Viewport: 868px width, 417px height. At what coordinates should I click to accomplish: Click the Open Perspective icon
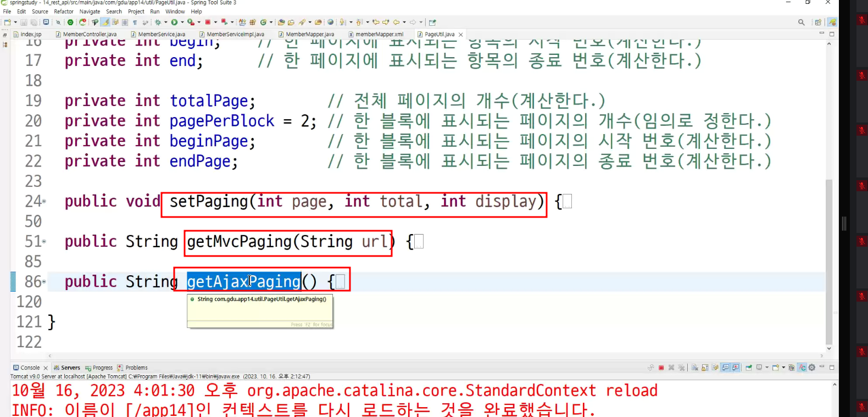click(x=818, y=22)
